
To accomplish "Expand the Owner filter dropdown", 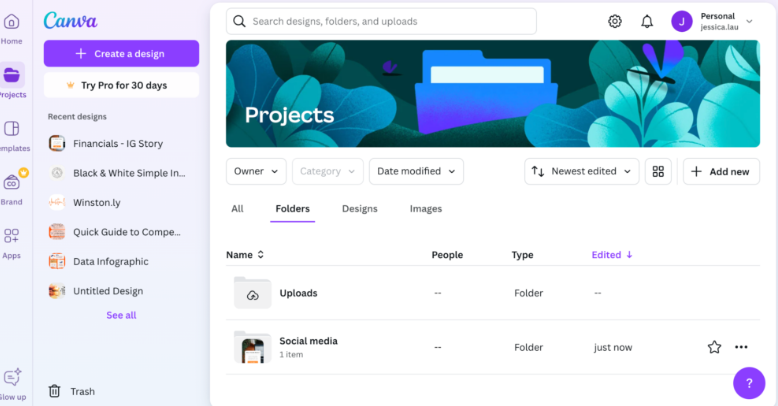I will coord(256,171).
